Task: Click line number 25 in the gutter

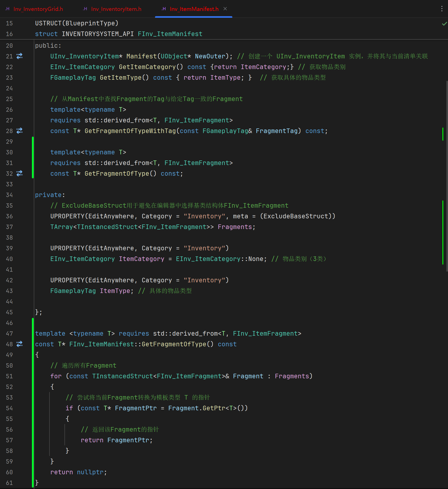Action: [x=9, y=99]
